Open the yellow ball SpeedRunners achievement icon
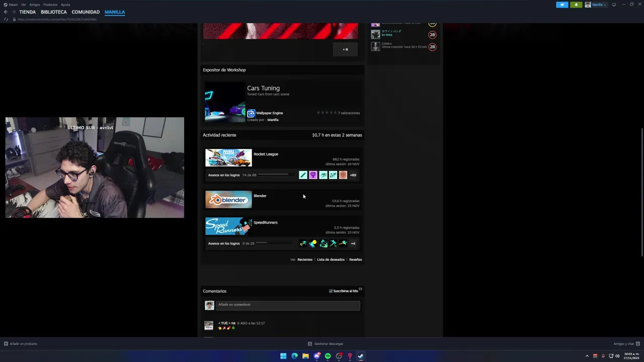This screenshot has height=362, width=644. point(313,243)
